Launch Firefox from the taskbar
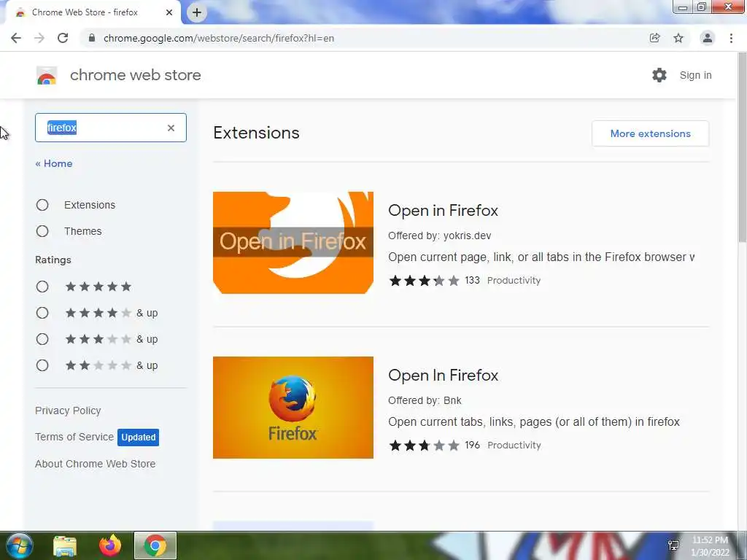The image size is (747, 560). [x=110, y=545]
